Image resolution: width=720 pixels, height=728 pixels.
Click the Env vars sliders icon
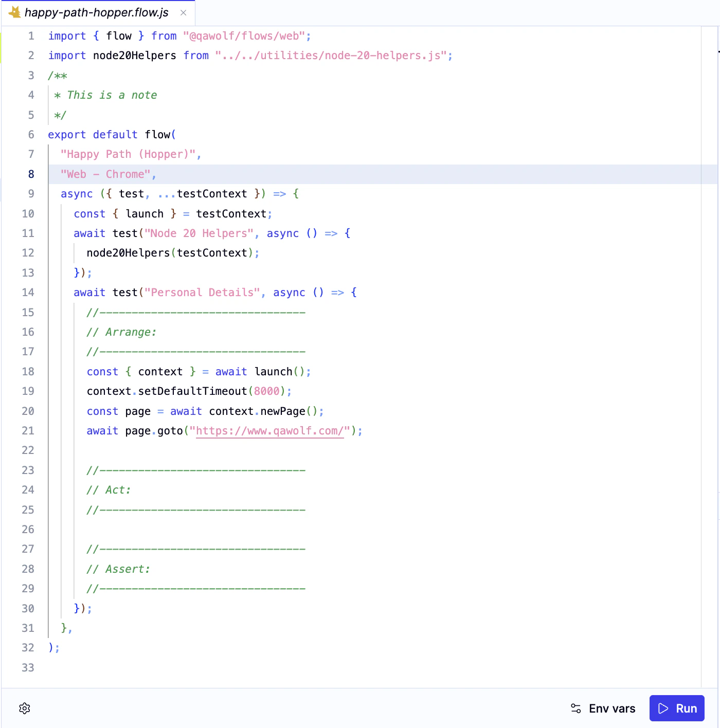[x=575, y=708]
